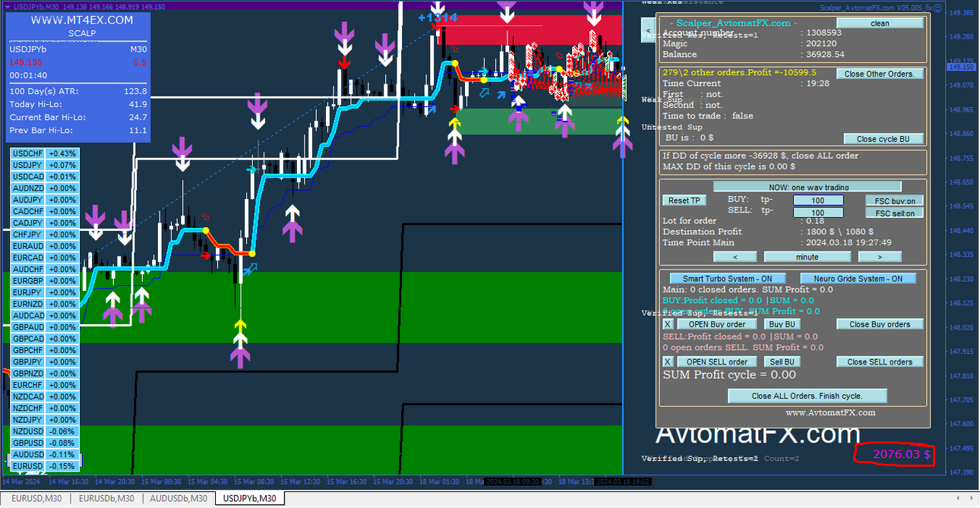This screenshot has height=508, width=980.
Task: Click Close SELL orders button
Action: [x=880, y=362]
